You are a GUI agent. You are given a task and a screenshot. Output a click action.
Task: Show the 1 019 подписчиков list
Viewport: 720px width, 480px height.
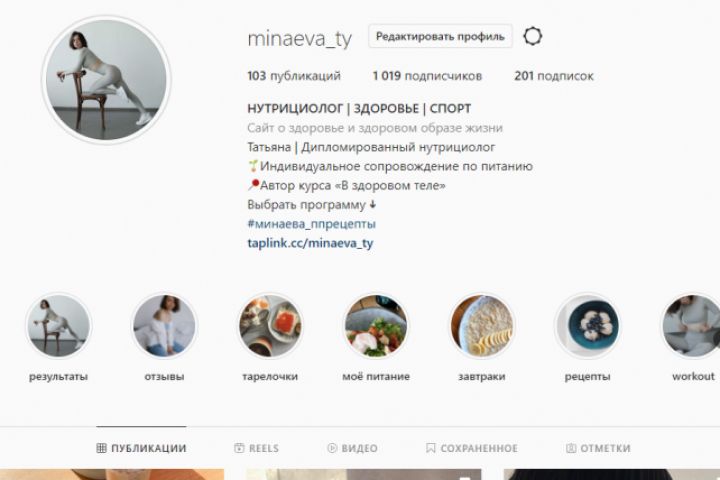(427, 76)
